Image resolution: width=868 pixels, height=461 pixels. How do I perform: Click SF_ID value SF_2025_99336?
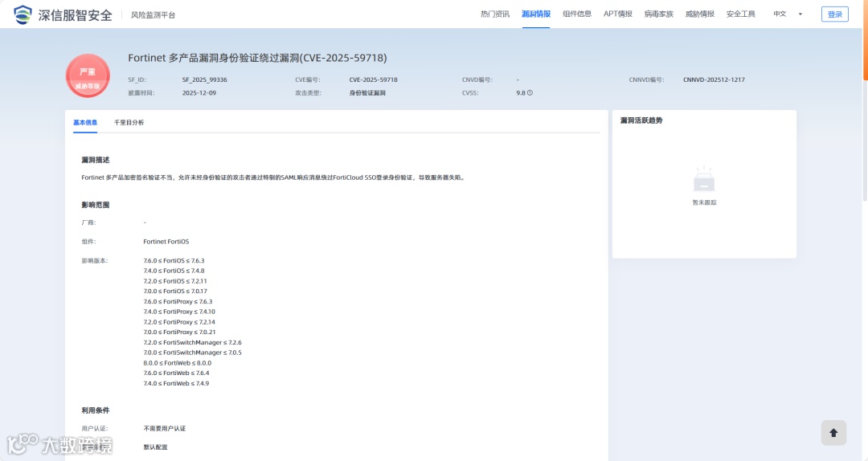tap(205, 80)
